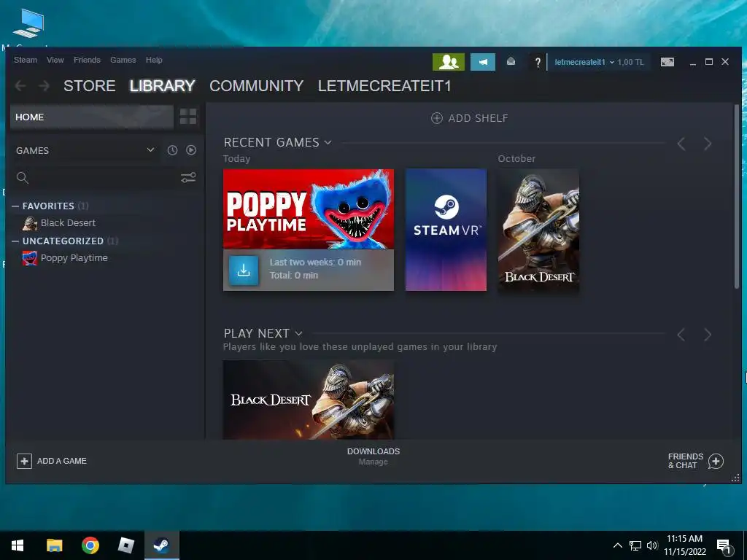Open the Community tab

point(256,86)
